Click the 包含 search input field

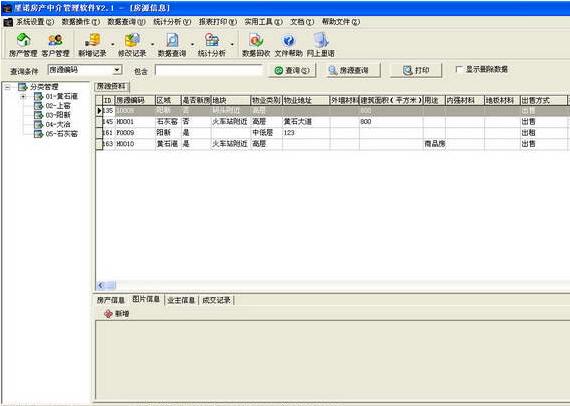(209, 70)
